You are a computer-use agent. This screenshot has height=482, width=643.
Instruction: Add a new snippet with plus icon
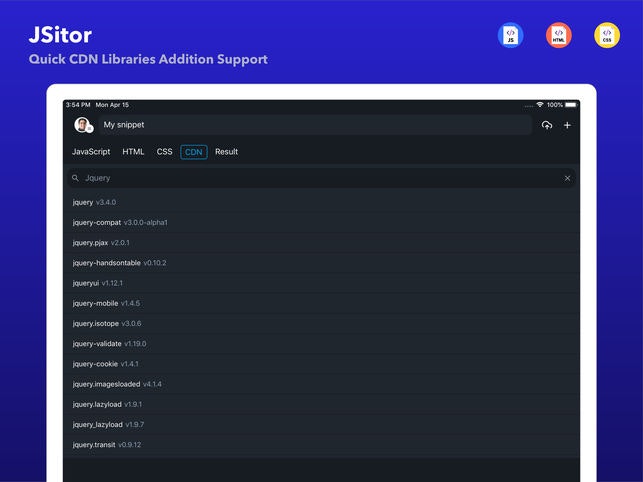(x=567, y=125)
